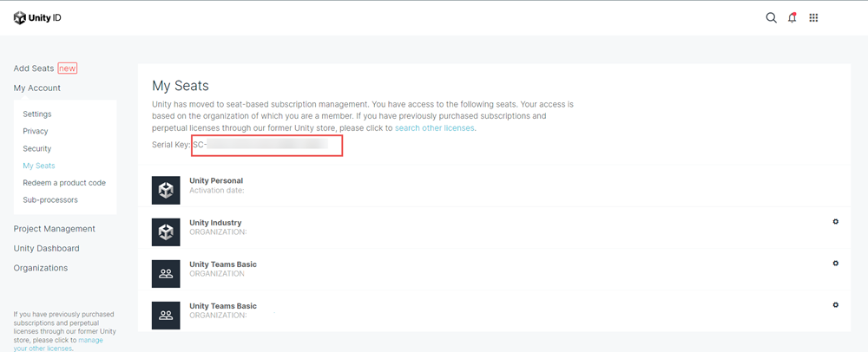
Task: Click the Unity Industry cube icon
Action: tap(166, 232)
